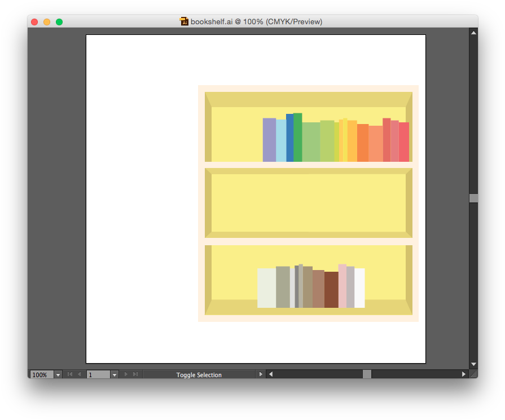
Task: Open the artboard number dropdown
Action: coord(114,374)
